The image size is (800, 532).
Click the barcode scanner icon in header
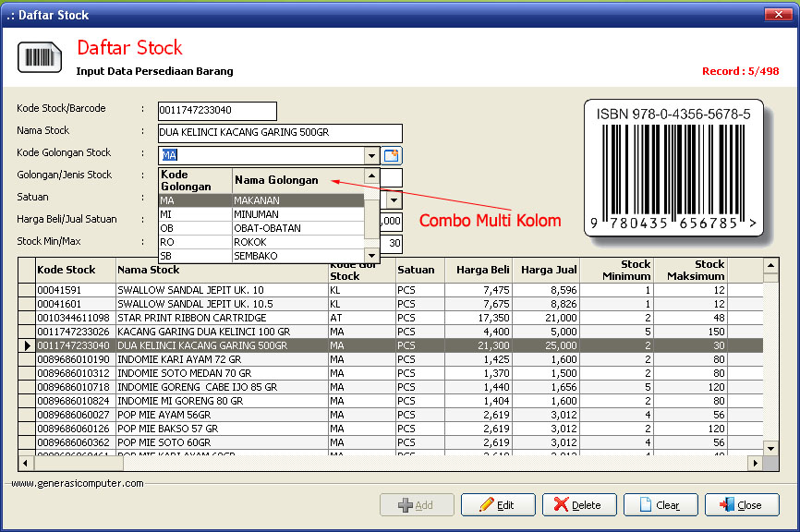39,57
